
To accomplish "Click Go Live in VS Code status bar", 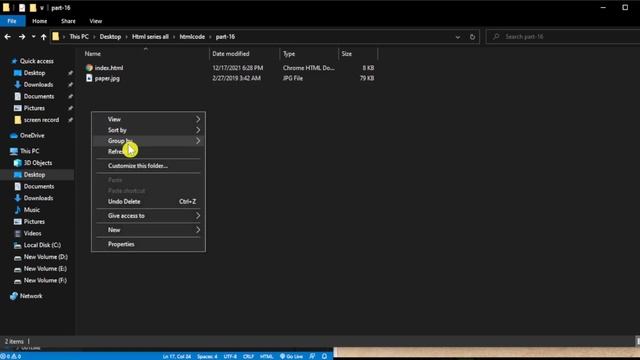I will pos(291,356).
